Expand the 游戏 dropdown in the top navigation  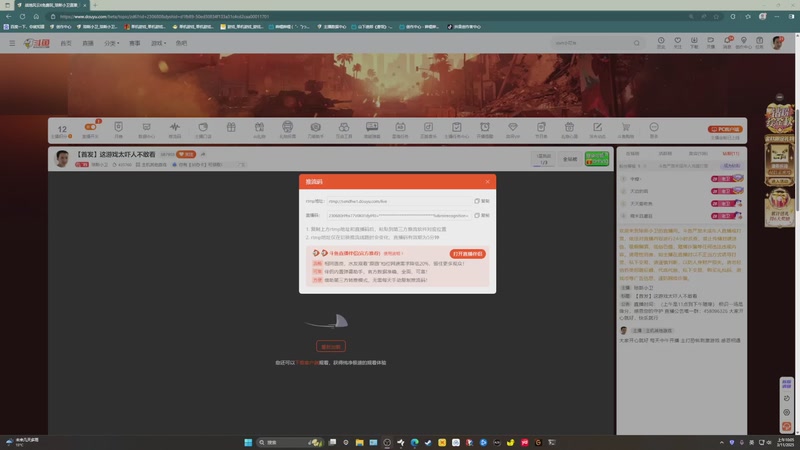(x=158, y=43)
